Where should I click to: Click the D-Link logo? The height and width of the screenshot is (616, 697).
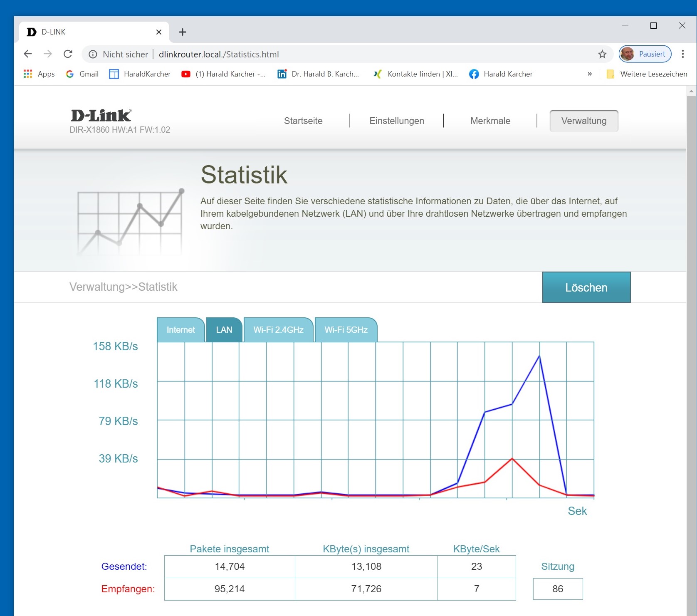[101, 116]
